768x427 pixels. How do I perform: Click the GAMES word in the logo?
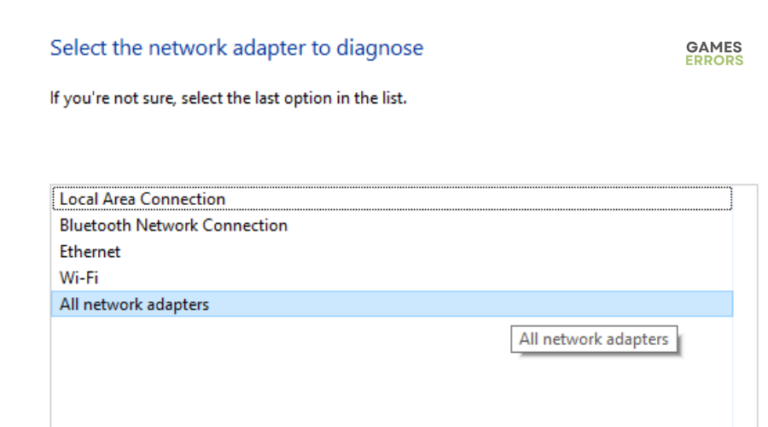(x=714, y=47)
